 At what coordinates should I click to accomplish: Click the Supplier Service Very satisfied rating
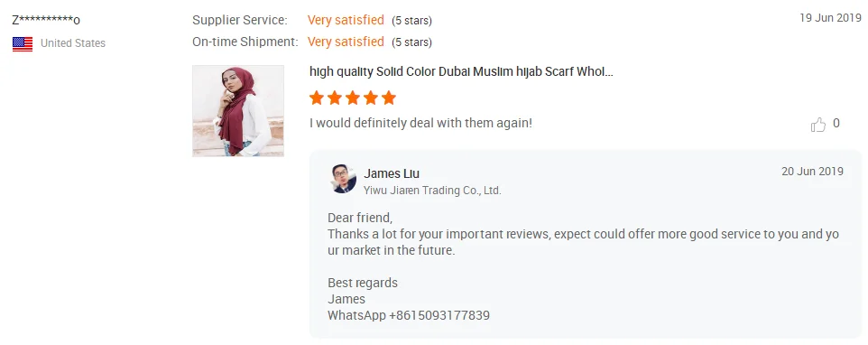tap(346, 21)
